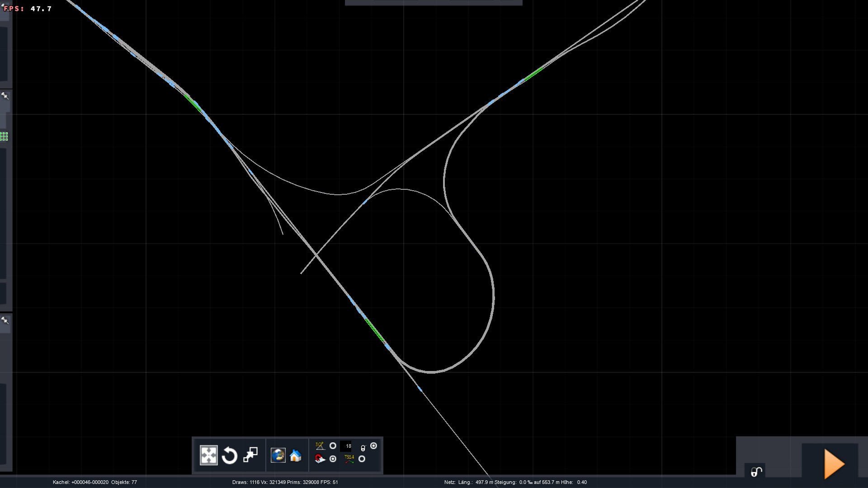Select the scale object tool
The height and width of the screenshot is (488, 868).
pyautogui.click(x=250, y=455)
